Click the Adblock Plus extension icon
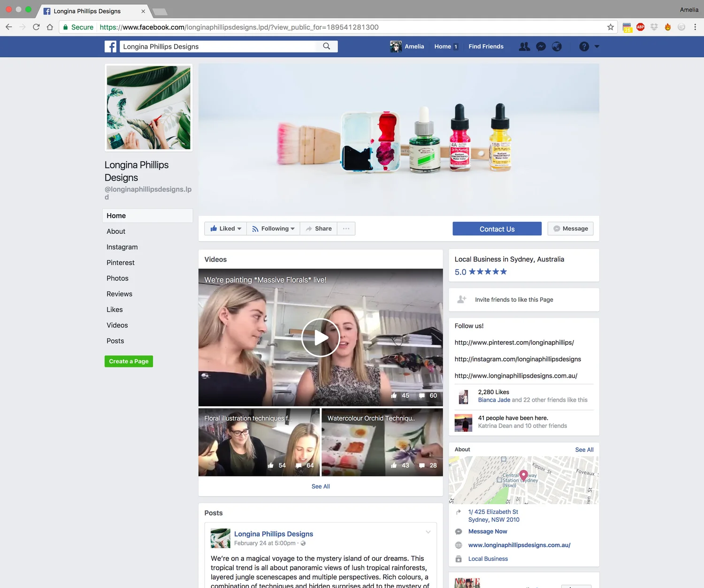704x588 pixels. click(x=640, y=27)
